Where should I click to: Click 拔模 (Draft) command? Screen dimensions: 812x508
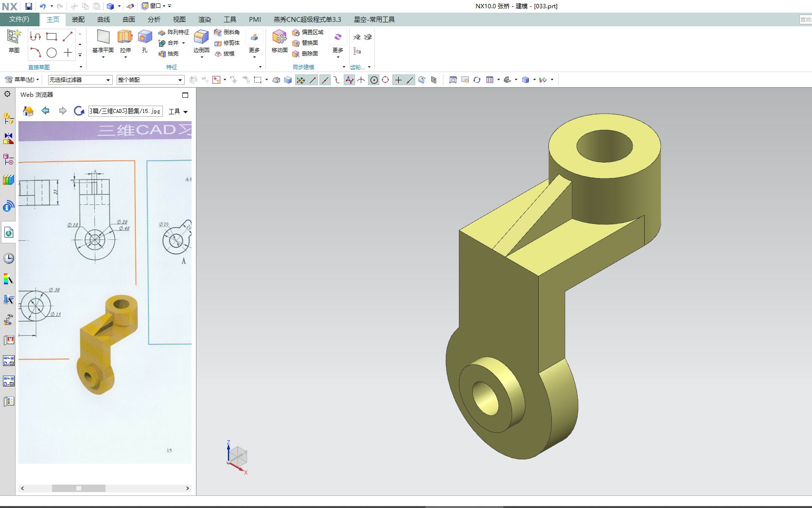tap(225, 54)
